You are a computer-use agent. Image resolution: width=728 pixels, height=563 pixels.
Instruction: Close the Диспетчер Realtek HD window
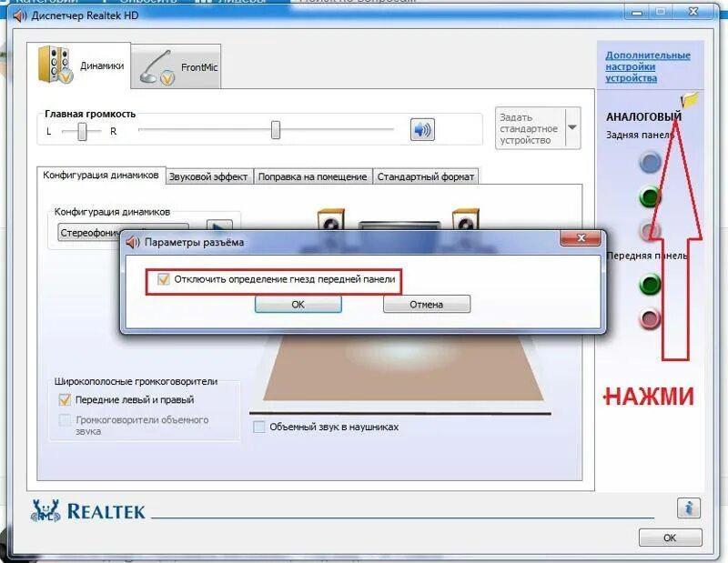(693, 12)
